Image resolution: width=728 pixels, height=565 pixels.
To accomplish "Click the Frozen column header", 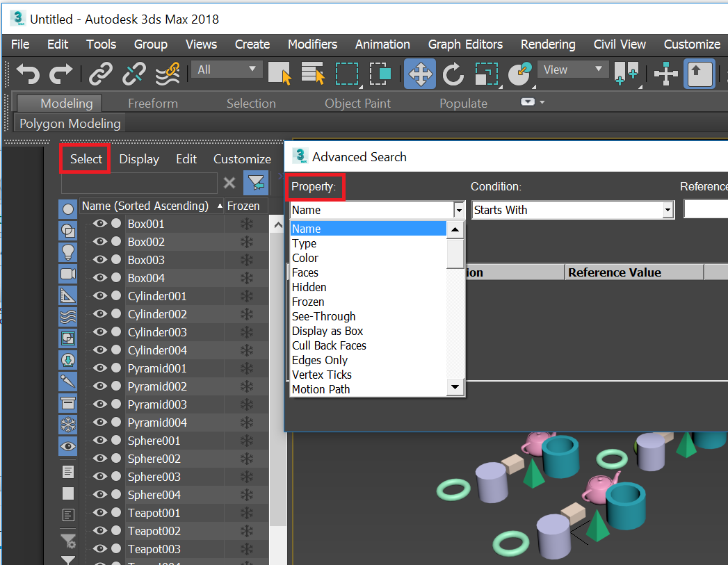I will pyautogui.click(x=247, y=206).
